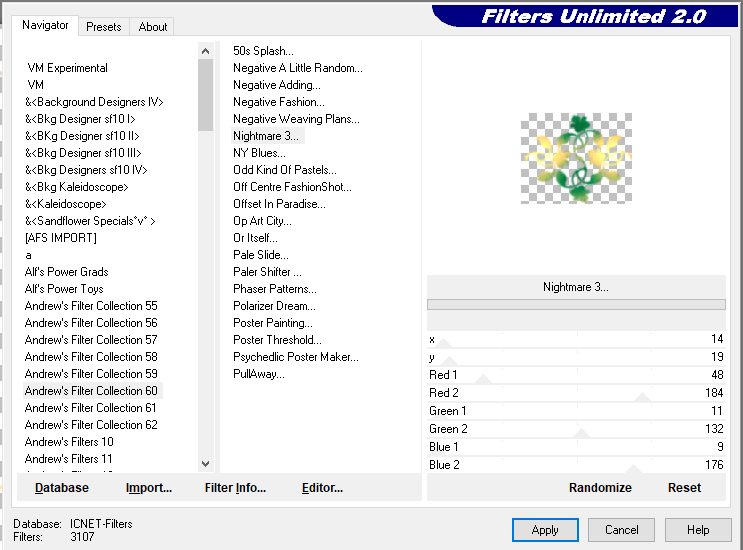Viewport: 743px width, 550px height.
Task: Click Import... to add filters
Action: coord(149,488)
